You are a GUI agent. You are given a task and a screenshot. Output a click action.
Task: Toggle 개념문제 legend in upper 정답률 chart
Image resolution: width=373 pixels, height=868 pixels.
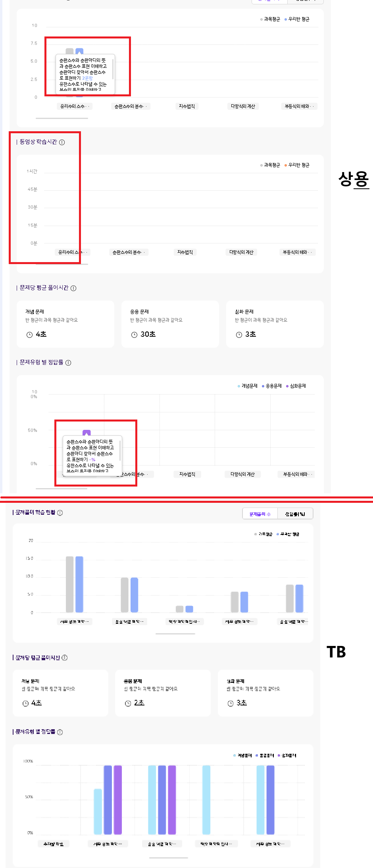point(248,386)
